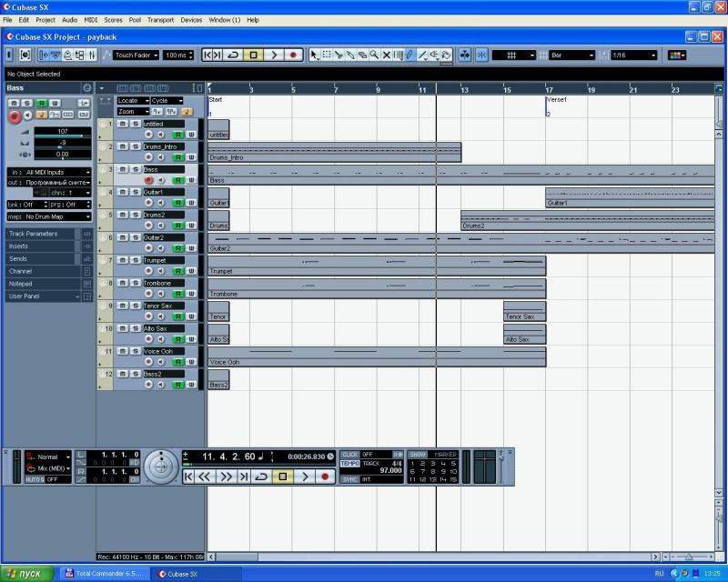Image resolution: width=728 pixels, height=582 pixels.
Task: Toggle Snap to zero crossing button
Action: [482, 55]
